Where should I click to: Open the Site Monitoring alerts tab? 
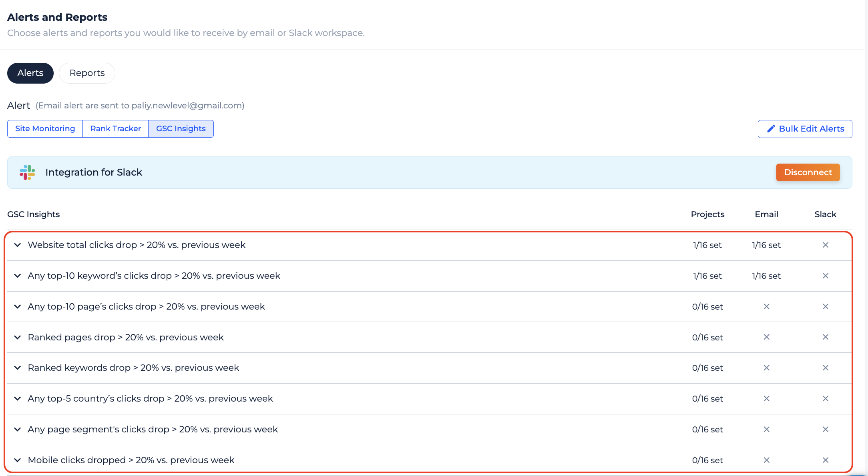click(45, 129)
